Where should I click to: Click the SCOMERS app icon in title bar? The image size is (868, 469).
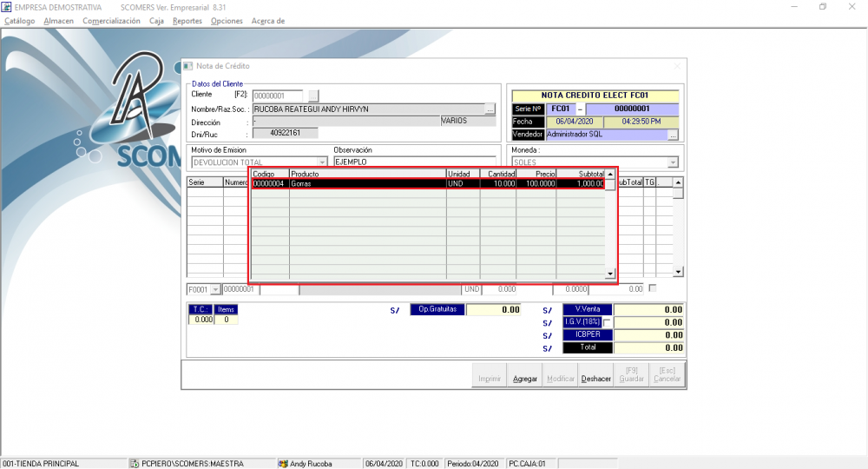7,7
